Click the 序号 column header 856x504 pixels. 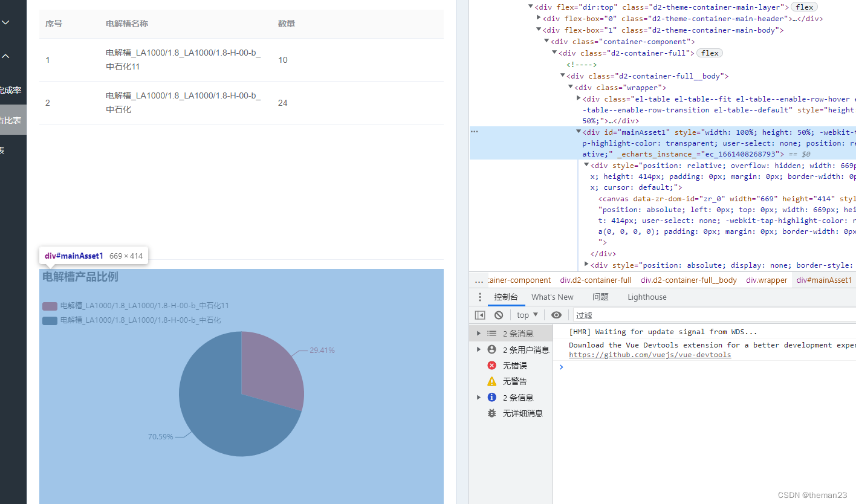click(54, 24)
